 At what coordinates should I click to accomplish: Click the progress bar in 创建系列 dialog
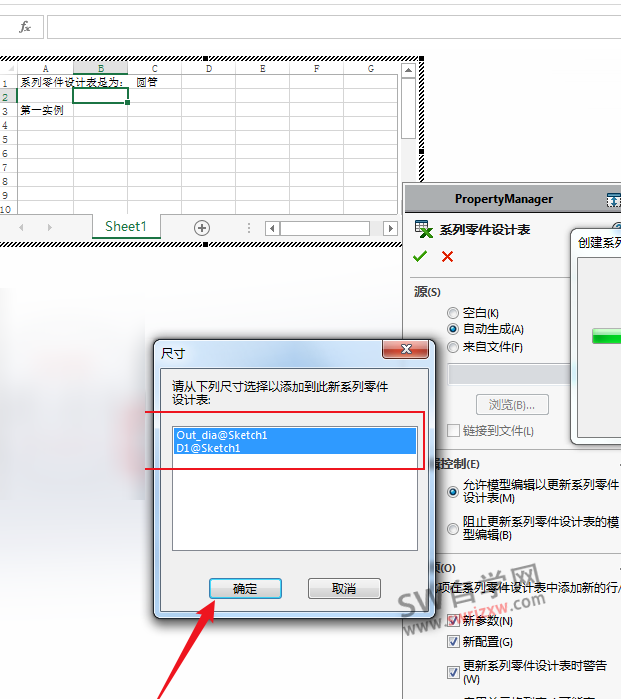[x=606, y=336]
